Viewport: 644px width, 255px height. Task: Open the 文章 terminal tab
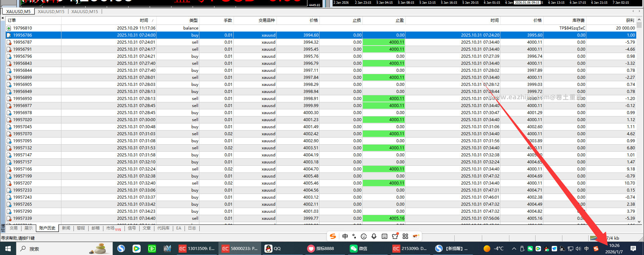[147, 228]
